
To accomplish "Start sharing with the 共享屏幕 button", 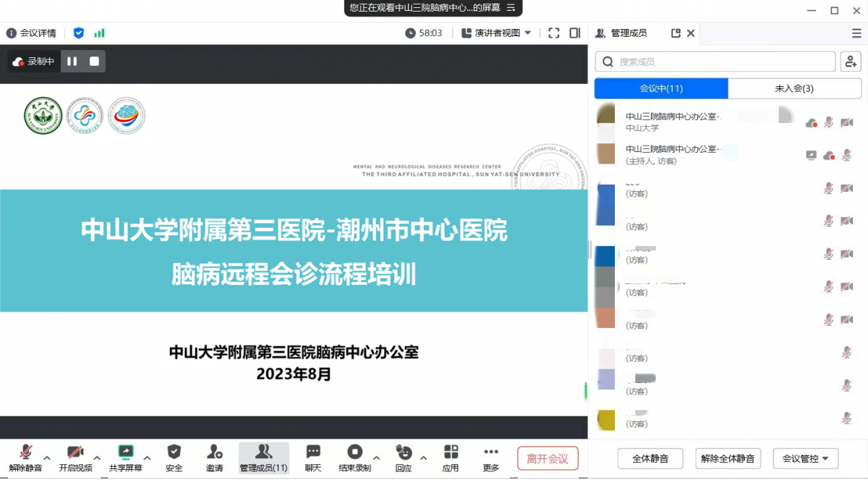I will tap(126, 459).
